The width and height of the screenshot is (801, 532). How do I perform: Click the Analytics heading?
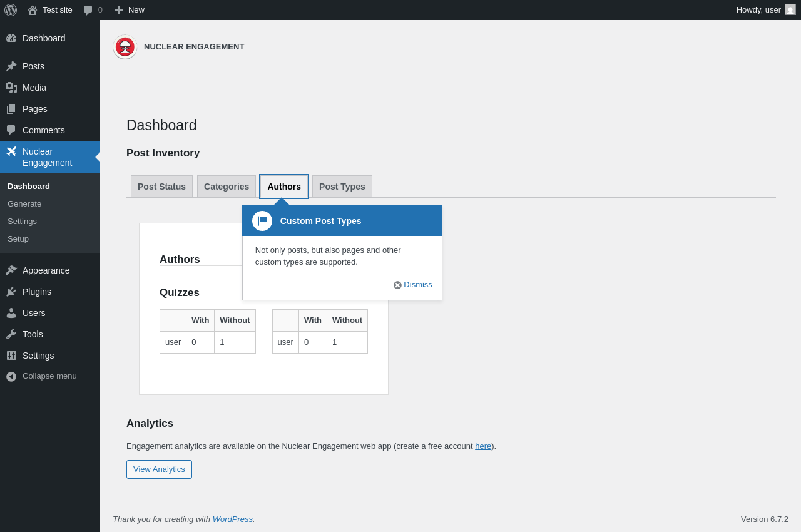(x=150, y=424)
